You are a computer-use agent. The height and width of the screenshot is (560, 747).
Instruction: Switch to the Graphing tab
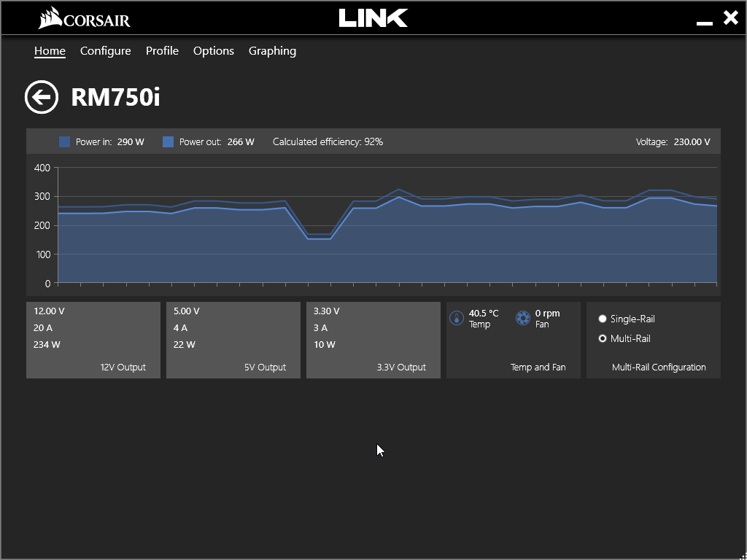pos(273,51)
